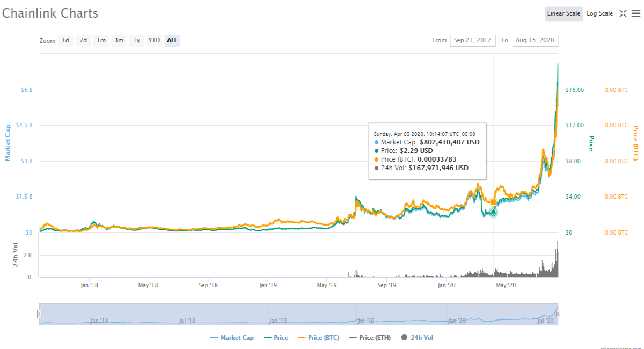Click the orange BTC price marker square
The width and height of the screenshot is (644, 349).
click(493, 202)
